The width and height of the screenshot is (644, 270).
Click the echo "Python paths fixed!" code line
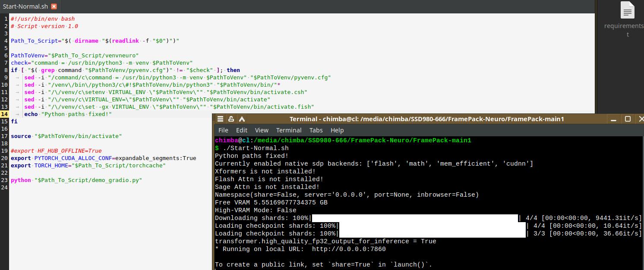click(x=68, y=114)
